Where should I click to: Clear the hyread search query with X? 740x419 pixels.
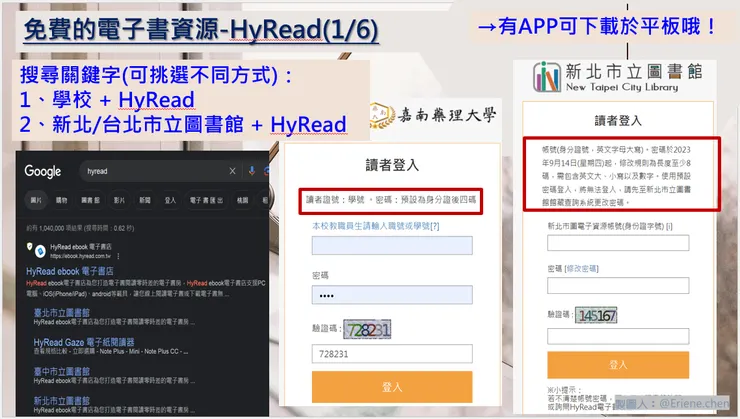(x=232, y=171)
